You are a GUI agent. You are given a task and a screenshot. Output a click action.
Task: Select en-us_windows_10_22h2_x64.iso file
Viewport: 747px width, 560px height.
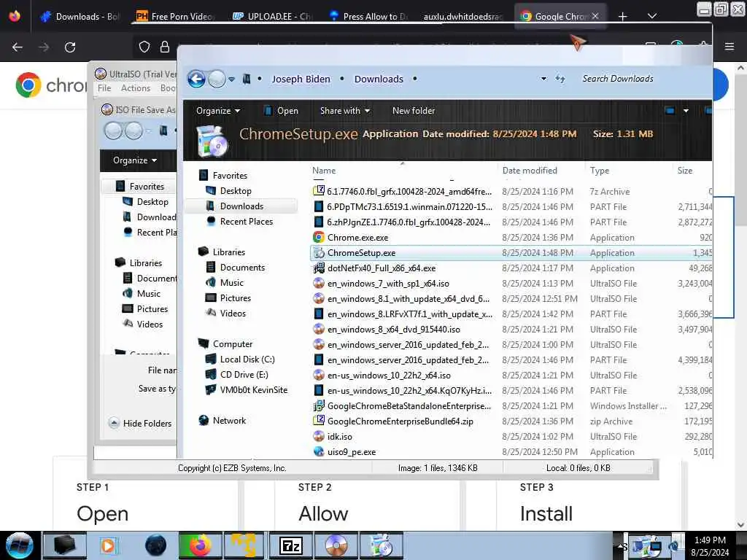(389, 376)
